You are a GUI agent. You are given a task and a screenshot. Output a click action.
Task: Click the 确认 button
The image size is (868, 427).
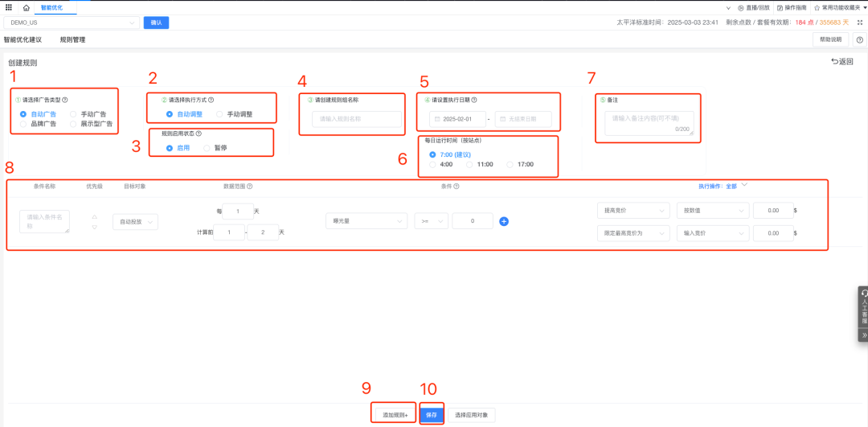tap(156, 23)
